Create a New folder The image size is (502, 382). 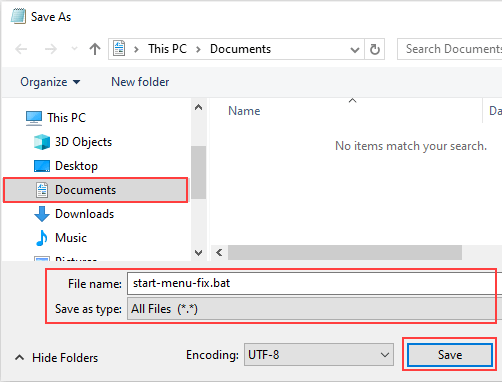pyautogui.click(x=140, y=82)
